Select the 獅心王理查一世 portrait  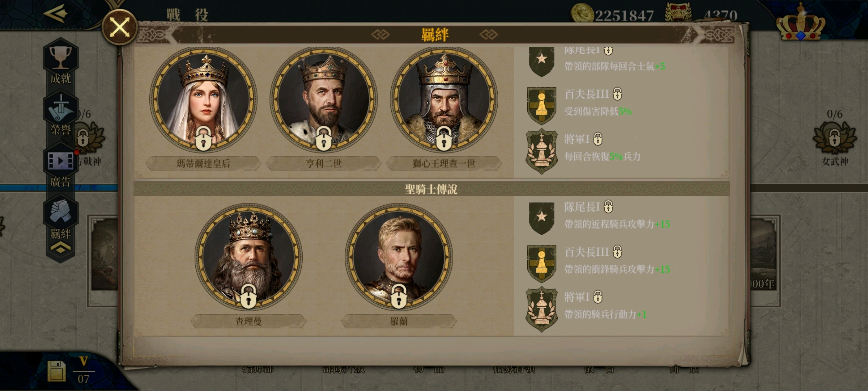(x=444, y=99)
